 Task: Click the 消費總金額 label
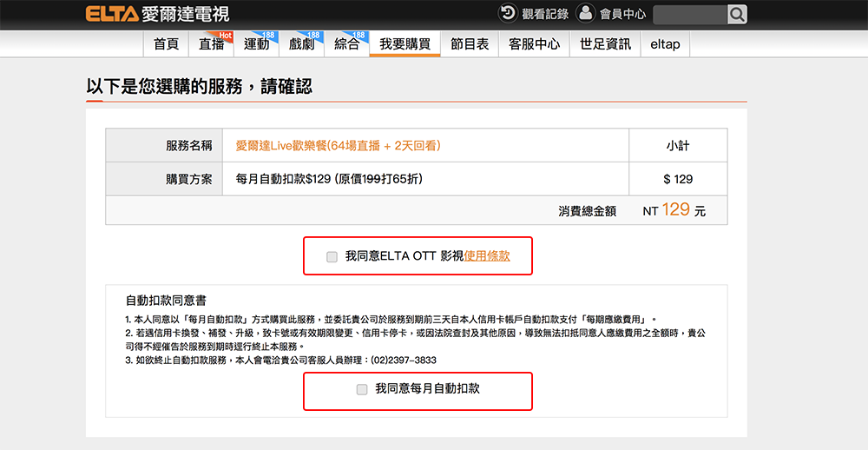(587, 211)
